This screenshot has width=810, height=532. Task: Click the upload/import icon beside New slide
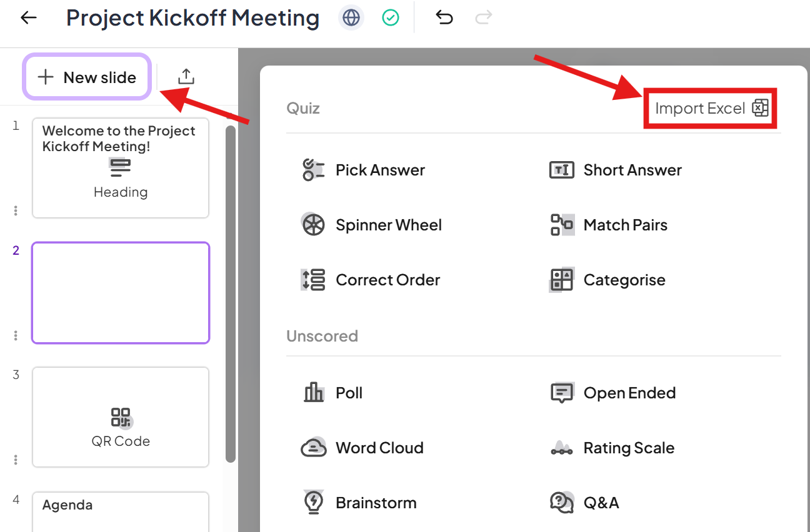[186, 77]
